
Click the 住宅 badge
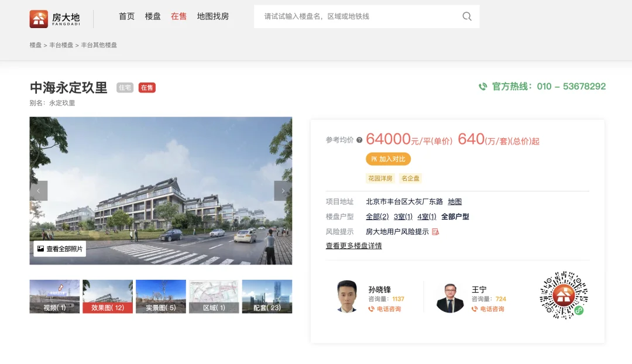pyautogui.click(x=125, y=88)
